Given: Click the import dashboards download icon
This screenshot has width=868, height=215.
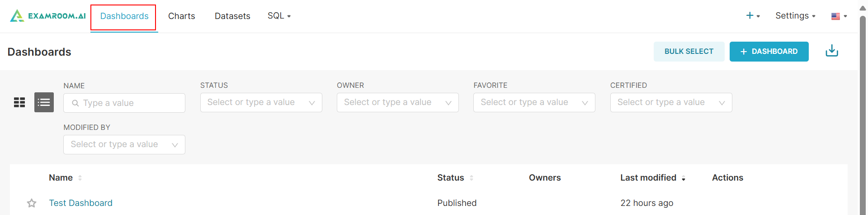Looking at the screenshot, I should click(831, 51).
